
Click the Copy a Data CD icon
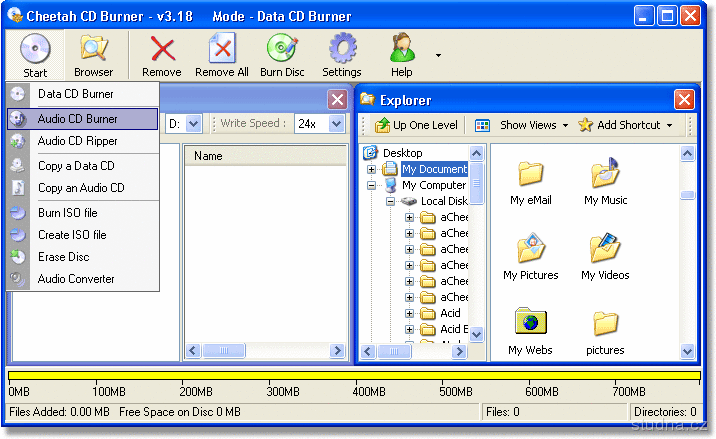click(18, 165)
